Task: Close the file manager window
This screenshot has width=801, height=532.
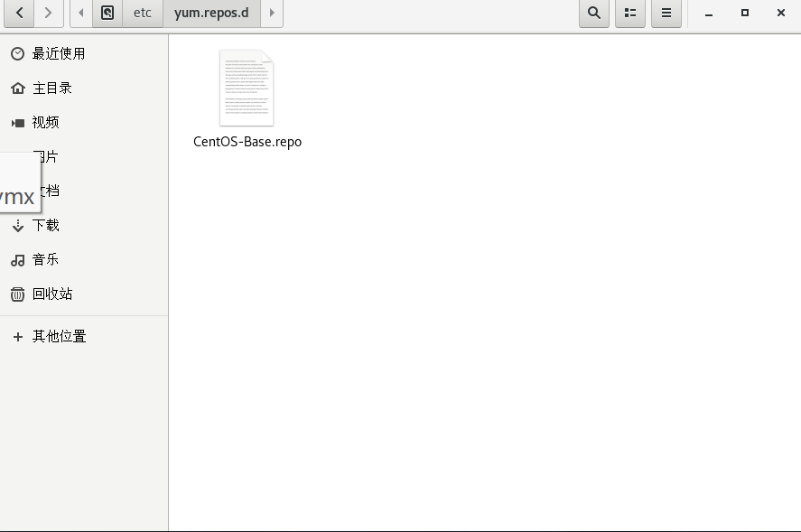Action: pyautogui.click(x=780, y=13)
